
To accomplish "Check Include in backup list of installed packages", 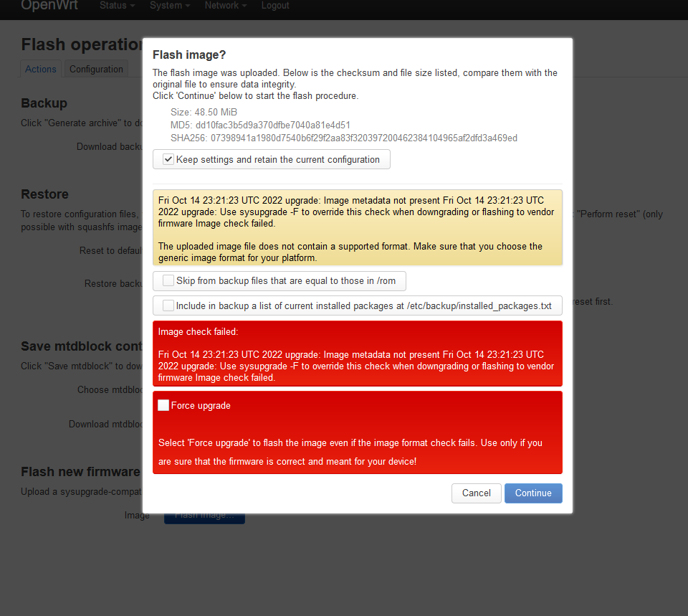I will coord(168,305).
